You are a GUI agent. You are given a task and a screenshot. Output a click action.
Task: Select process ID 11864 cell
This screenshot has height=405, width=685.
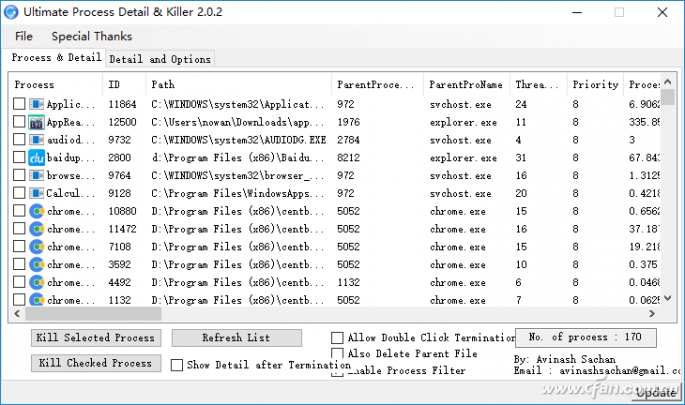point(122,104)
